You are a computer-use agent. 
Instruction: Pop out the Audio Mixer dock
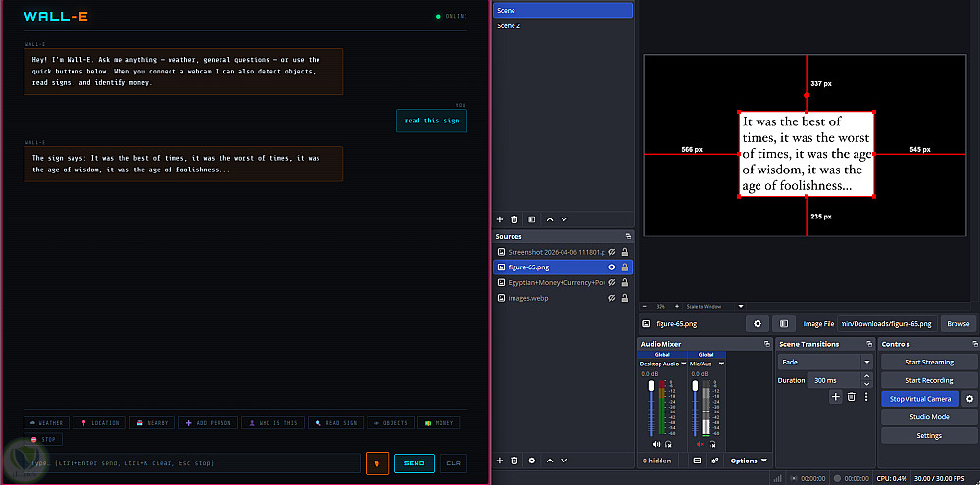[767, 344]
